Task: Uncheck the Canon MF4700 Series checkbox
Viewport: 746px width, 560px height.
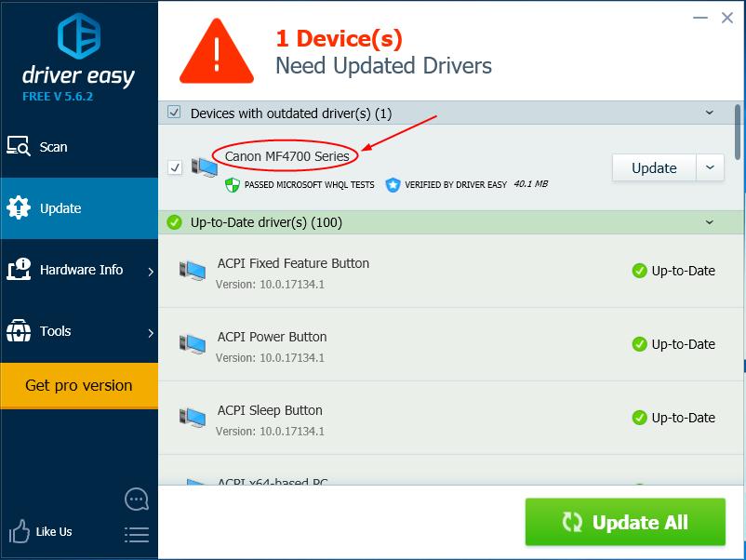Action: pyautogui.click(x=175, y=167)
